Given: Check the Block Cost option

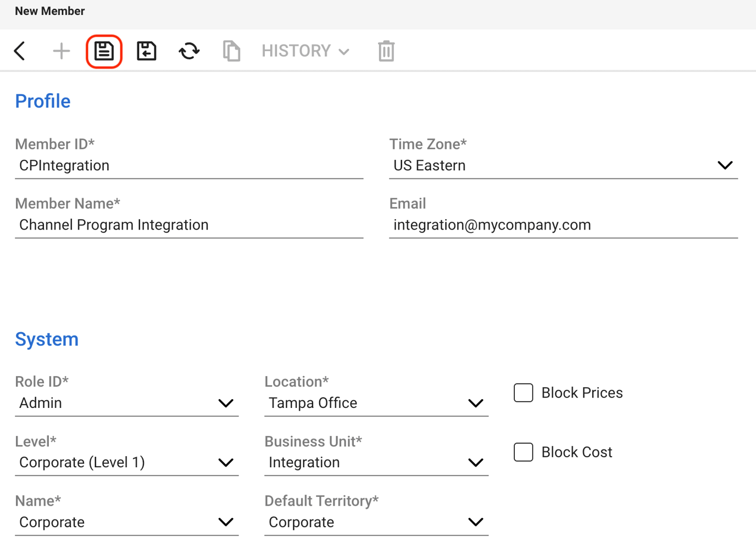Looking at the screenshot, I should (x=523, y=452).
